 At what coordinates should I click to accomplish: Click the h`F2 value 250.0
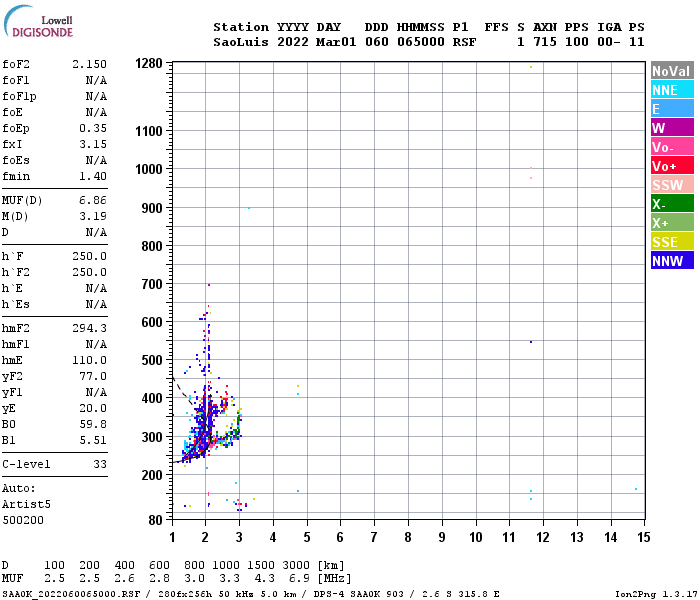[89, 272]
